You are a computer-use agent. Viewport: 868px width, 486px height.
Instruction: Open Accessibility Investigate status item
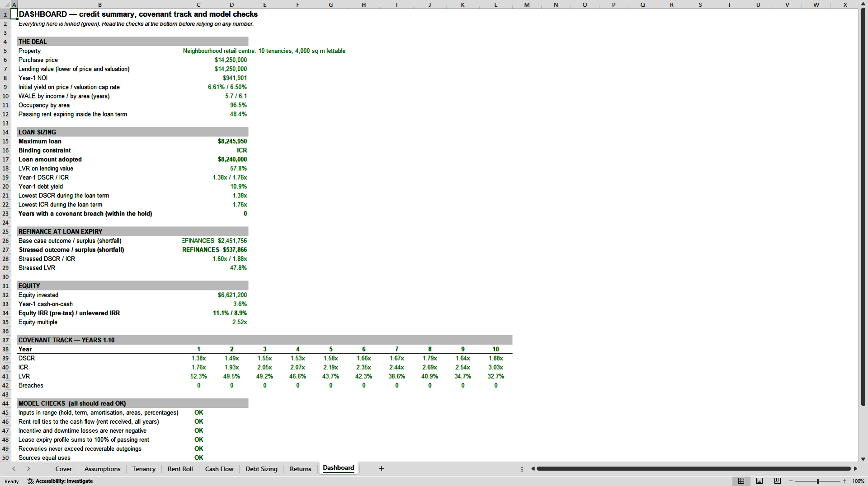60,481
